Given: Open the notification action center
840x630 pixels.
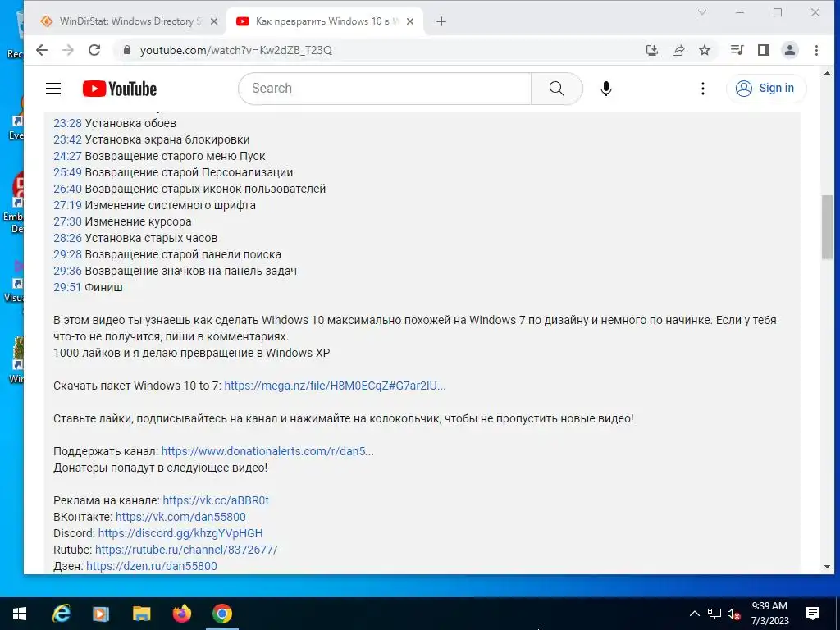Looking at the screenshot, I should coord(813,614).
